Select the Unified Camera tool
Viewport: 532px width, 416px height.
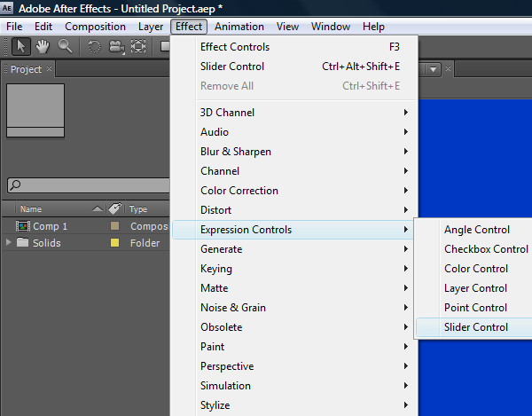pos(117,47)
